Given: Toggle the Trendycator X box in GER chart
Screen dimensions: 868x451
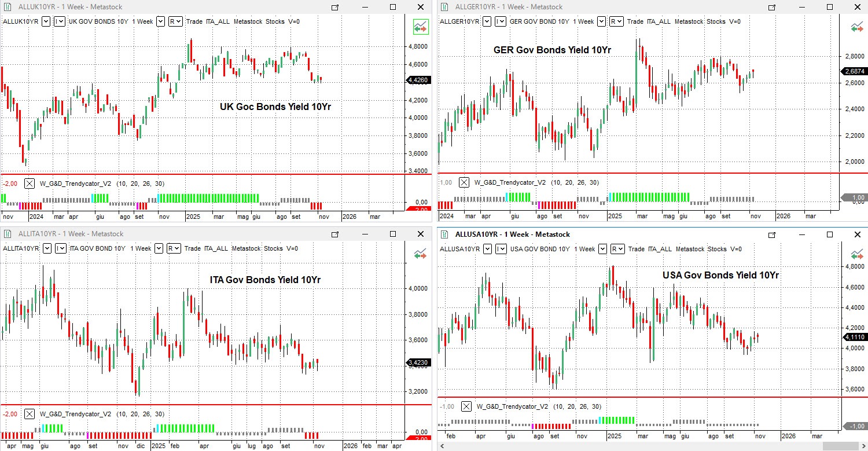Looking at the screenshot, I should coord(464,182).
